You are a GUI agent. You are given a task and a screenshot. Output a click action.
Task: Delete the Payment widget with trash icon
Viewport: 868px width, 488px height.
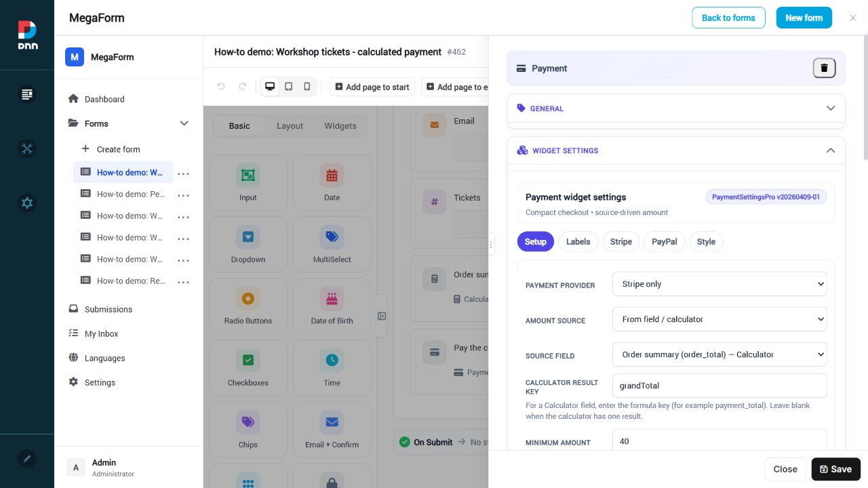pyautogui.click(x=824, y=68)
